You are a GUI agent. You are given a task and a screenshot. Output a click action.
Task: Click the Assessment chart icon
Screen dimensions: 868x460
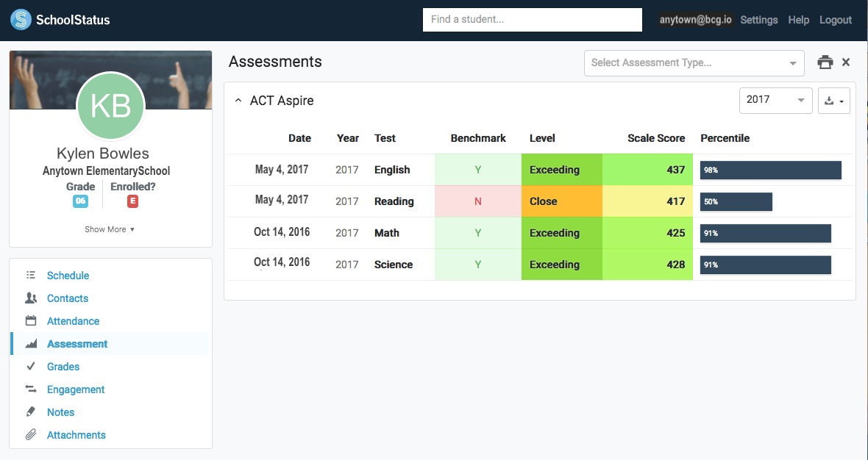31,344
